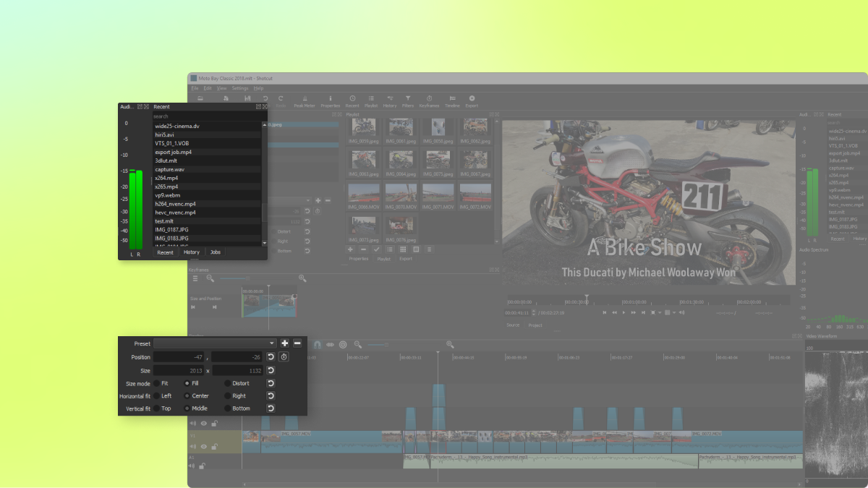
Task: Toggle Position keyframes stopwatch icon
Action: point(284,357)
